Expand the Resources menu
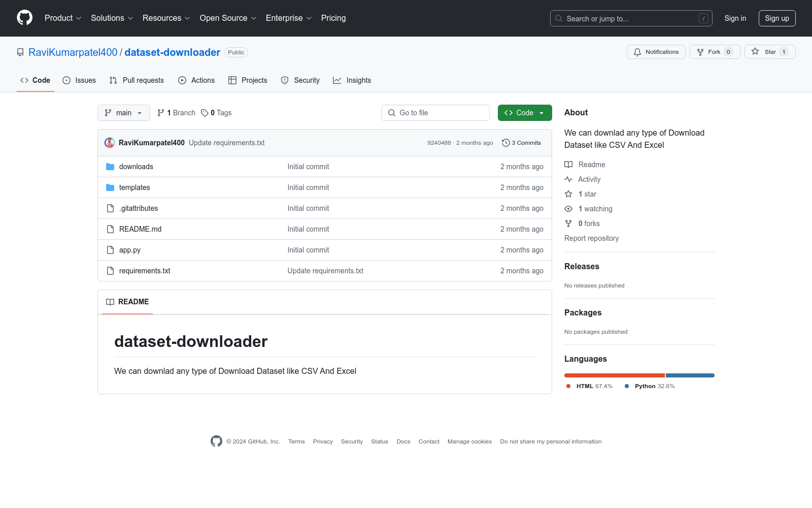812x508 pixels. tap(166, 18)
